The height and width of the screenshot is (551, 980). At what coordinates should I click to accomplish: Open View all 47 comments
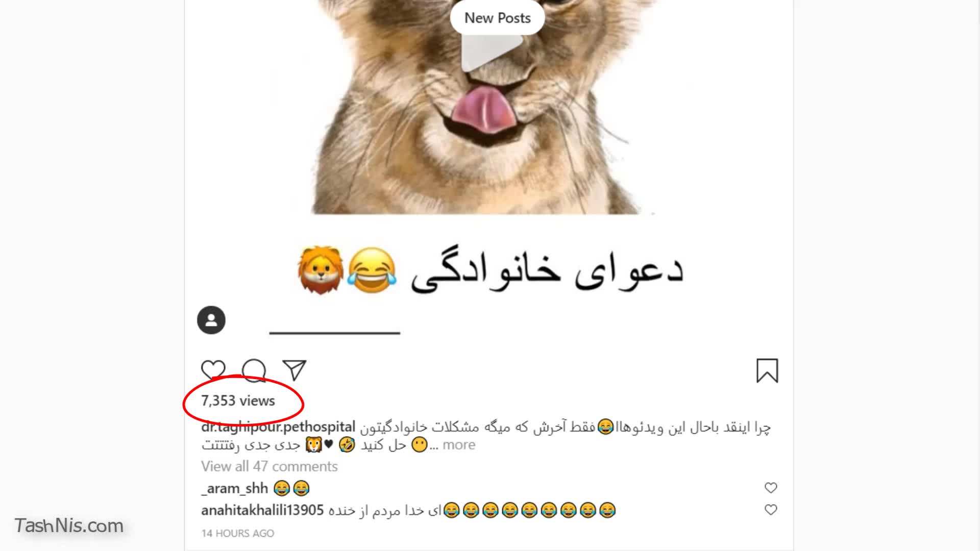(x=269, y=466)
